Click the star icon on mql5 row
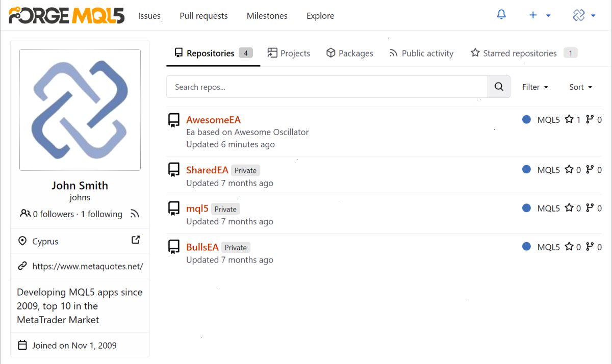The width and height of the screenshot is (612, 364). [x=569, y=207]
